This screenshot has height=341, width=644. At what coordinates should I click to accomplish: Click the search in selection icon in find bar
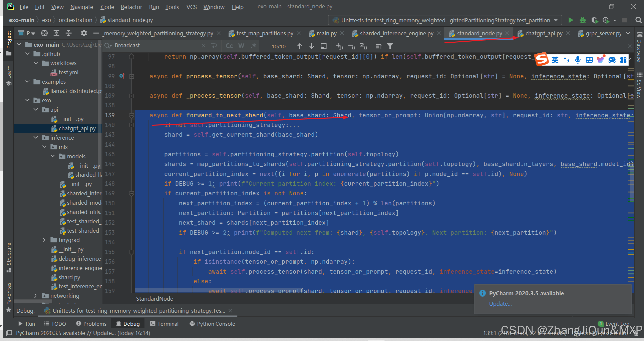click(324, 46)
